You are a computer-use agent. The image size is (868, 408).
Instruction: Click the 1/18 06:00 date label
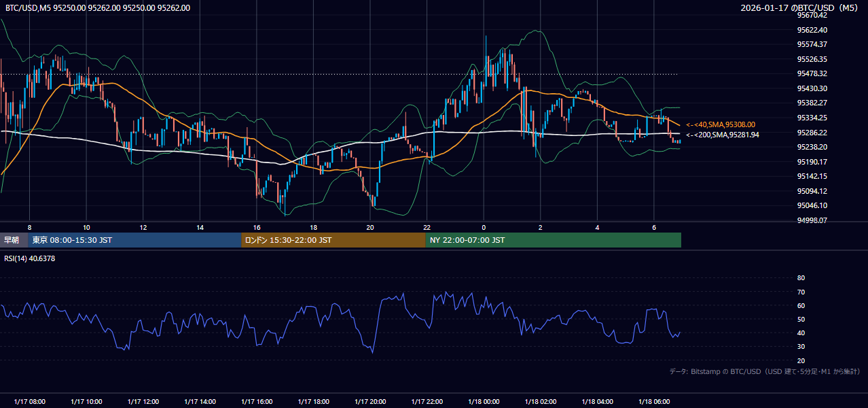click(x=654, y=402)
